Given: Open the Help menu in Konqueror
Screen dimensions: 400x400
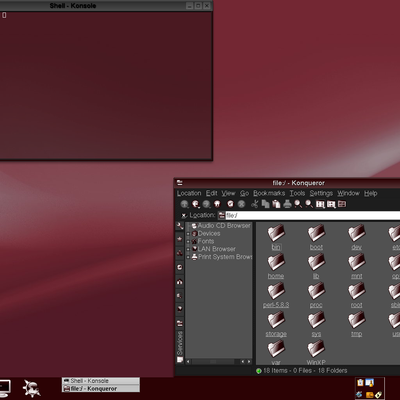Looking at the screenshot, I should 370,193.
